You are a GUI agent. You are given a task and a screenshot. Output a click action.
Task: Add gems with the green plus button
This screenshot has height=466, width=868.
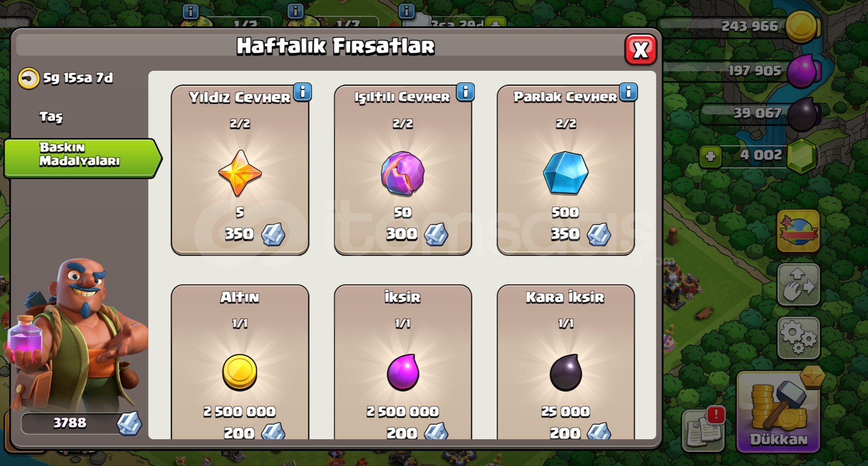(x=710, y=156)
